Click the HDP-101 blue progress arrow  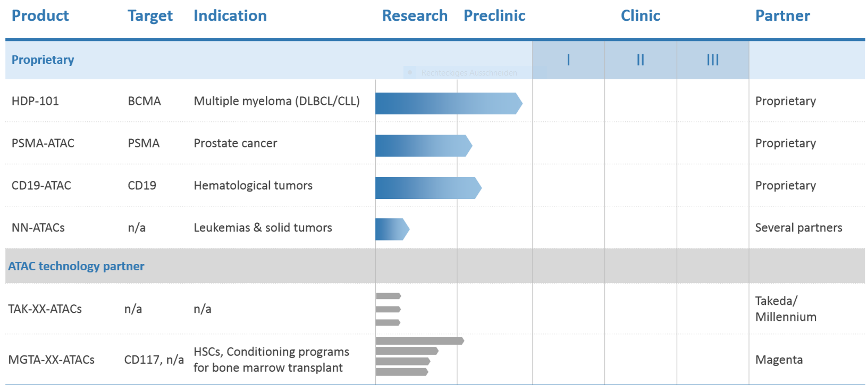click(448, 104)
